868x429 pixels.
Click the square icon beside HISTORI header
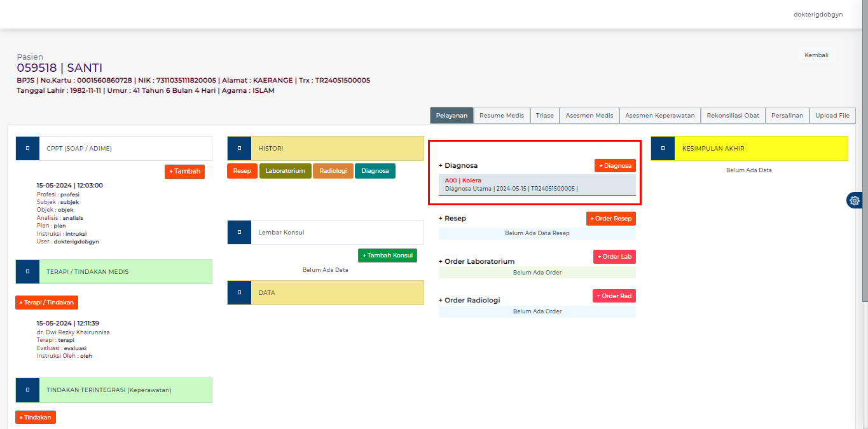coord(239,148)
